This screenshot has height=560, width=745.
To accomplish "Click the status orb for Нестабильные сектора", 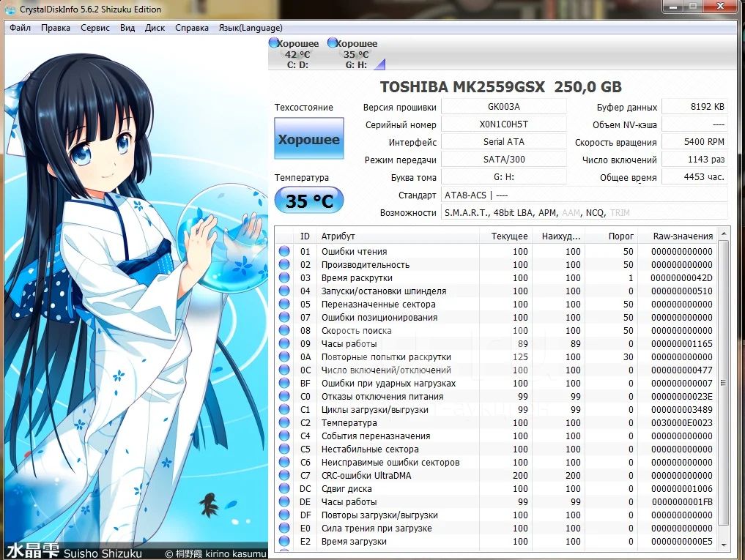I will (284, 449).
